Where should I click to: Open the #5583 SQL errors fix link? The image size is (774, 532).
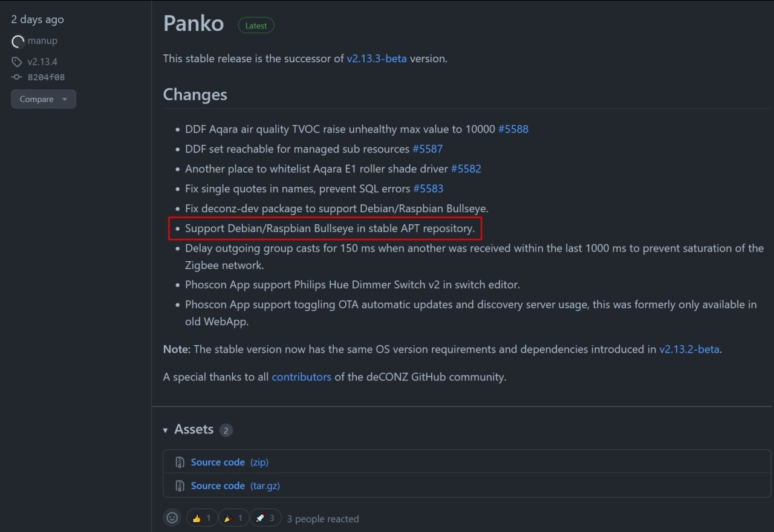pos(428,189)
